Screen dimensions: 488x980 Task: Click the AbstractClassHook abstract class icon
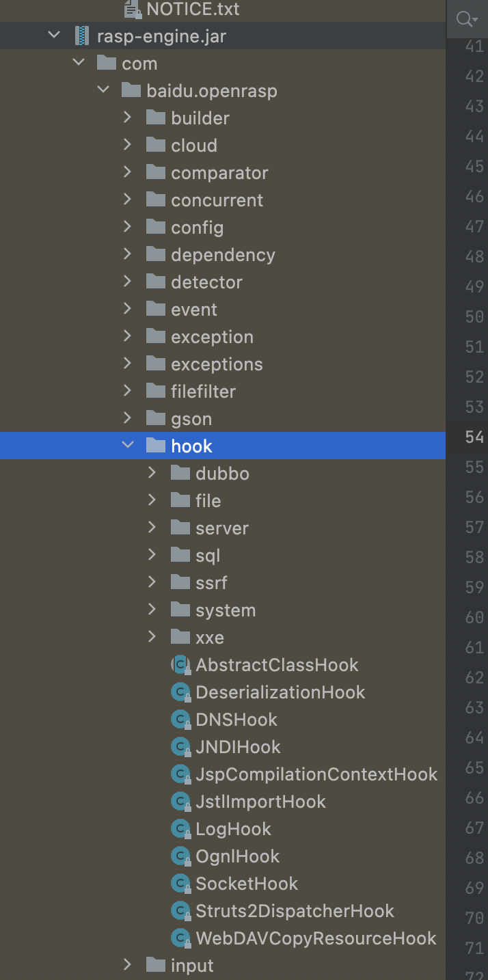(180, 665)
